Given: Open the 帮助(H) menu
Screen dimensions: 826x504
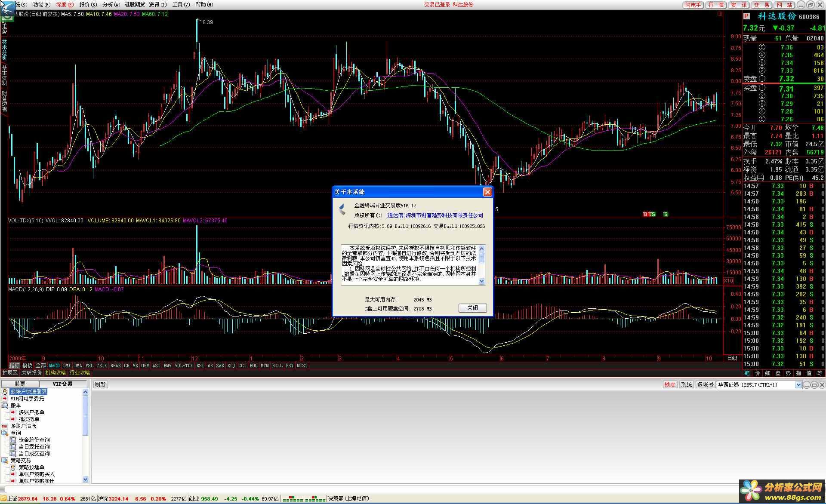Looking at the screenshot, I should point(204,5).
